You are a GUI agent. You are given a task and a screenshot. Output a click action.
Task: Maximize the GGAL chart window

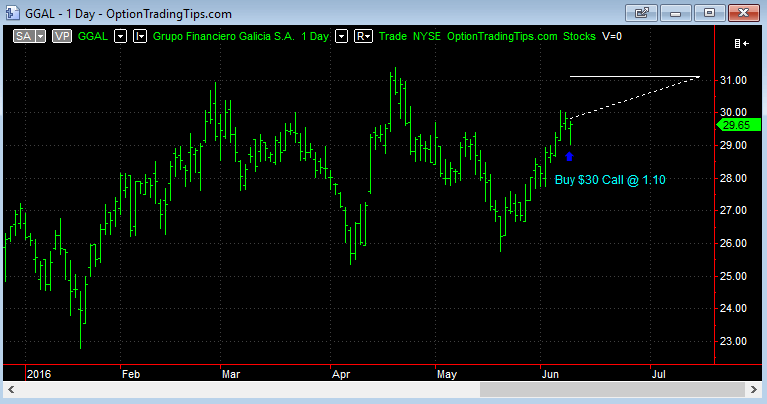point(709,13)
